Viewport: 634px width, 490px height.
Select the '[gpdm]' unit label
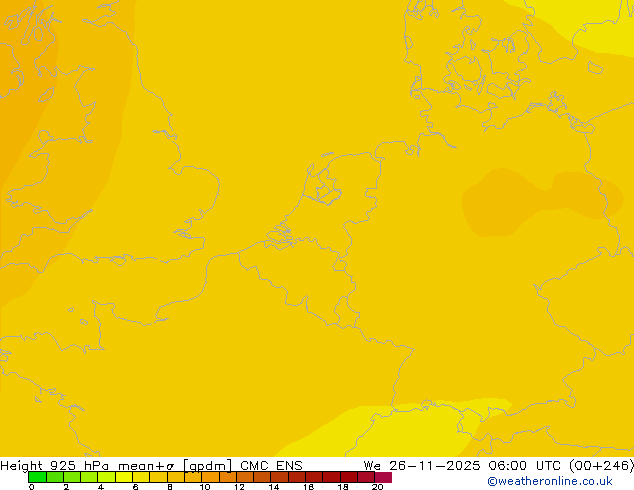[x=207, y=466]
